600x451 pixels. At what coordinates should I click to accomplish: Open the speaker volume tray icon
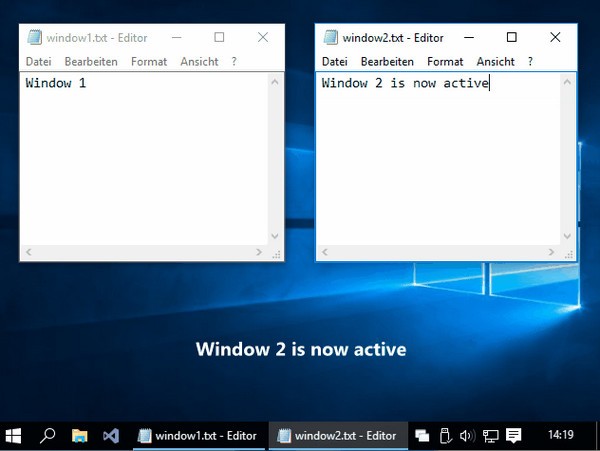(x=466, y=435)
